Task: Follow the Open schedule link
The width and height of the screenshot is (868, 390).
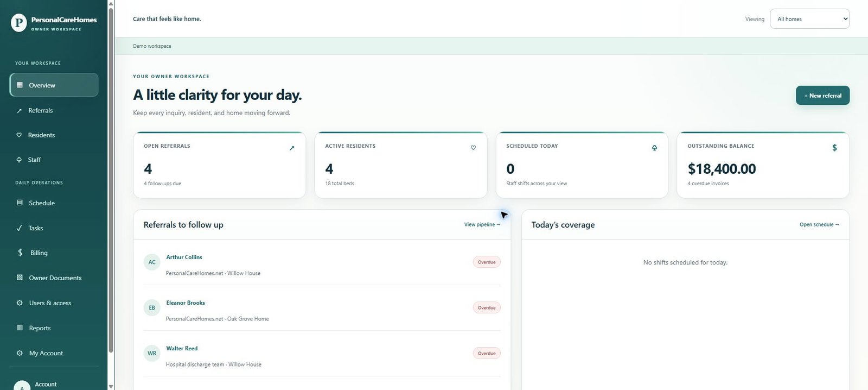Action: [x=819, y=224]
